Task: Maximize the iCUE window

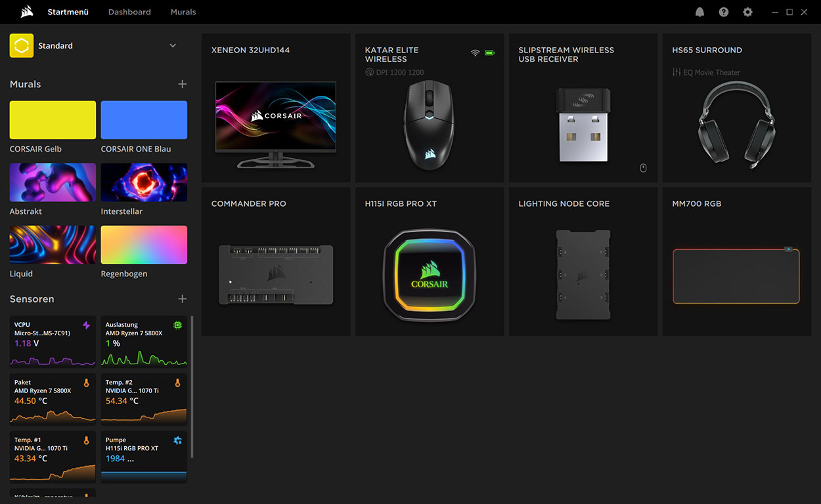Action: coord(789,12)
